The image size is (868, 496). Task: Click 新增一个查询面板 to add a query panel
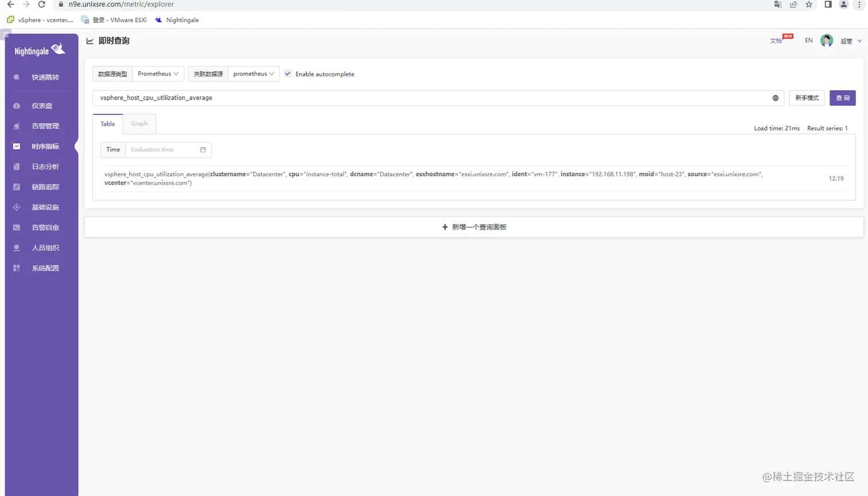click(474, 227)
